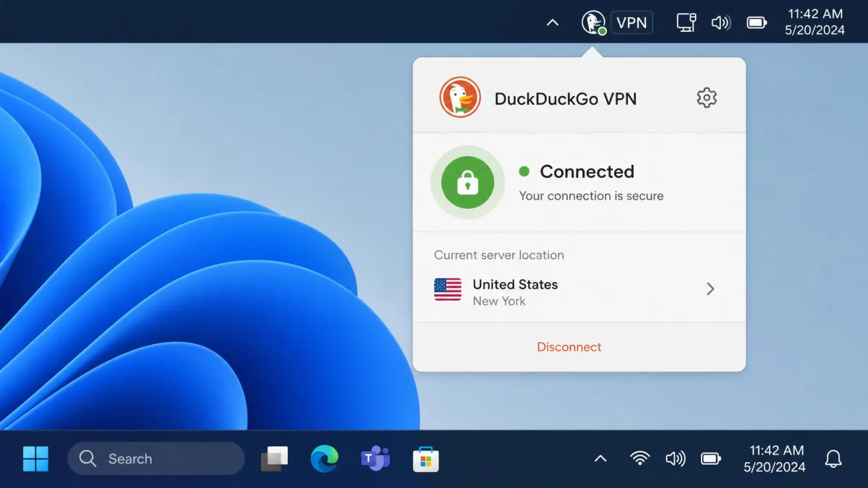868x488 pixels.
Task: Open Microsoft Store from taskbar
Action: coord(426,458)
